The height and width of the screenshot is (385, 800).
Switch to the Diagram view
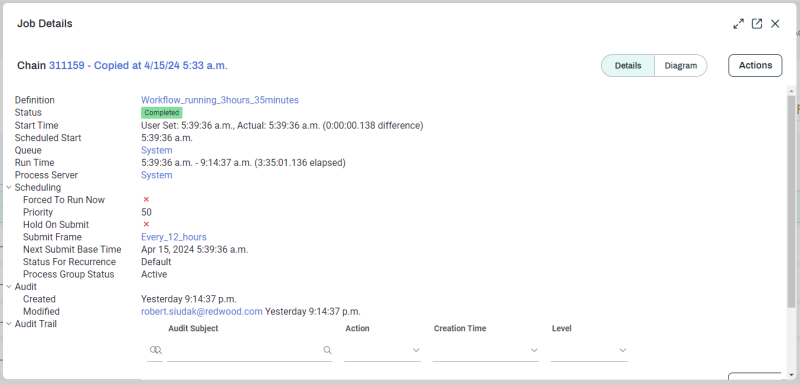(681, 66)
